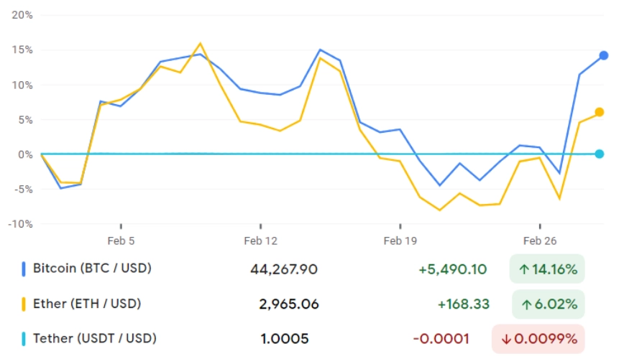
Task: Click the red 0.0099% badge
Action: 538,339
